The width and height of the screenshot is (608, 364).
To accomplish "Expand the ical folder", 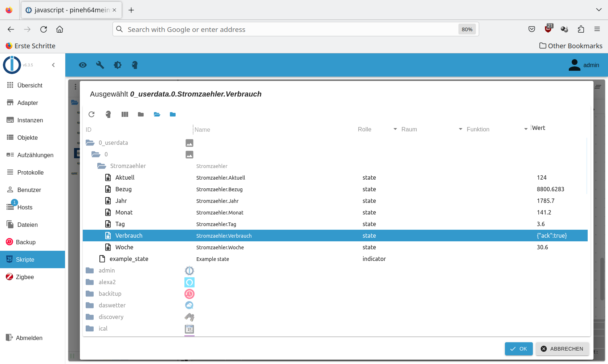I will pos(90,328).
